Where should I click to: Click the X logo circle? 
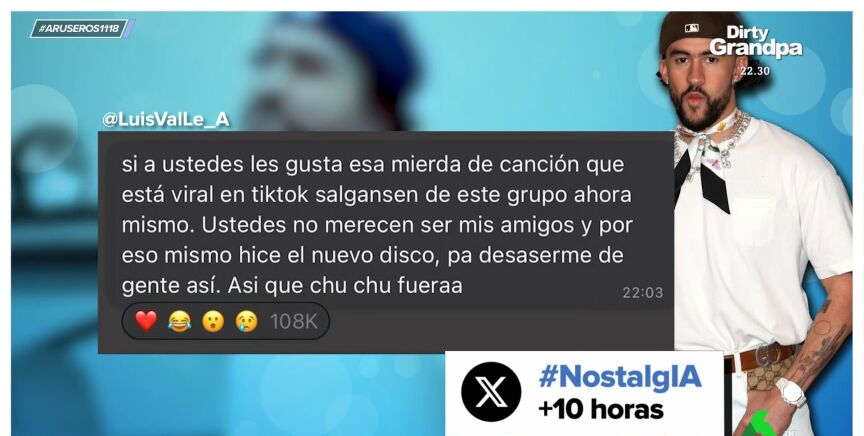490,392
